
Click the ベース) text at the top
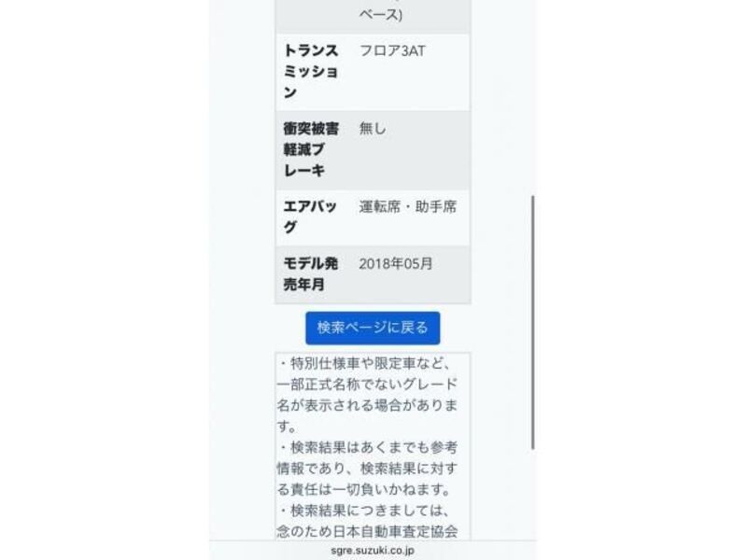[381, 14]
